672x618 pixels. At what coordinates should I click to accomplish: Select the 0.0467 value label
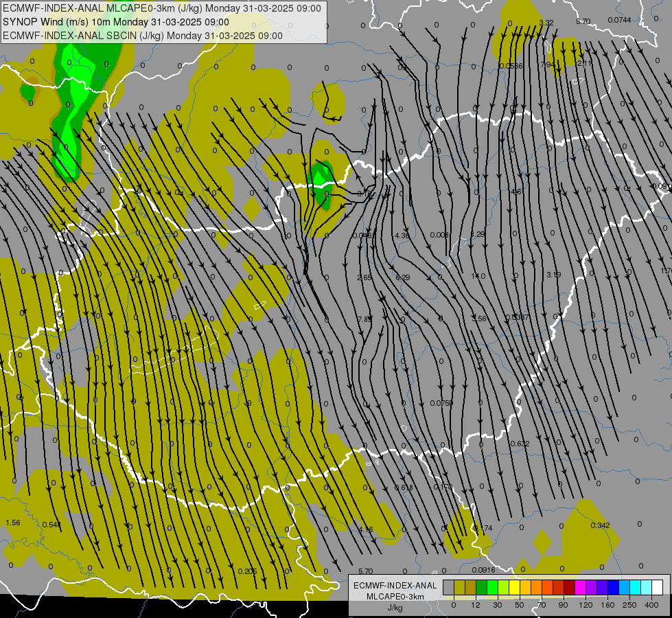(x=363, y=236)
